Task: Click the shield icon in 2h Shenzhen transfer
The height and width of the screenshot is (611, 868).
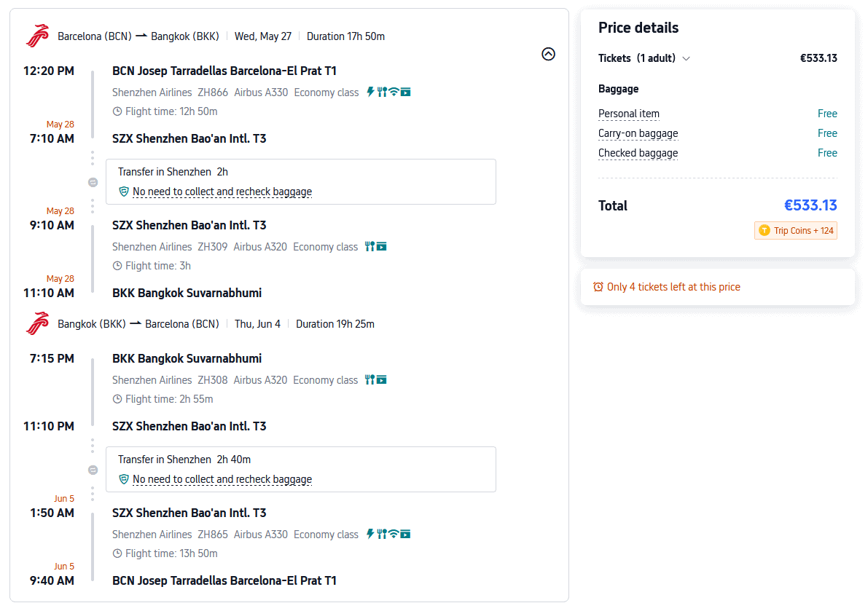Action: [124, 192]
